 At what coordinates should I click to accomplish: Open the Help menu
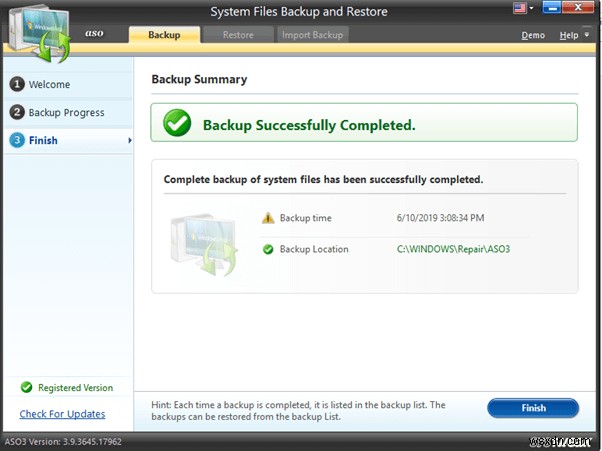point(568,35)
